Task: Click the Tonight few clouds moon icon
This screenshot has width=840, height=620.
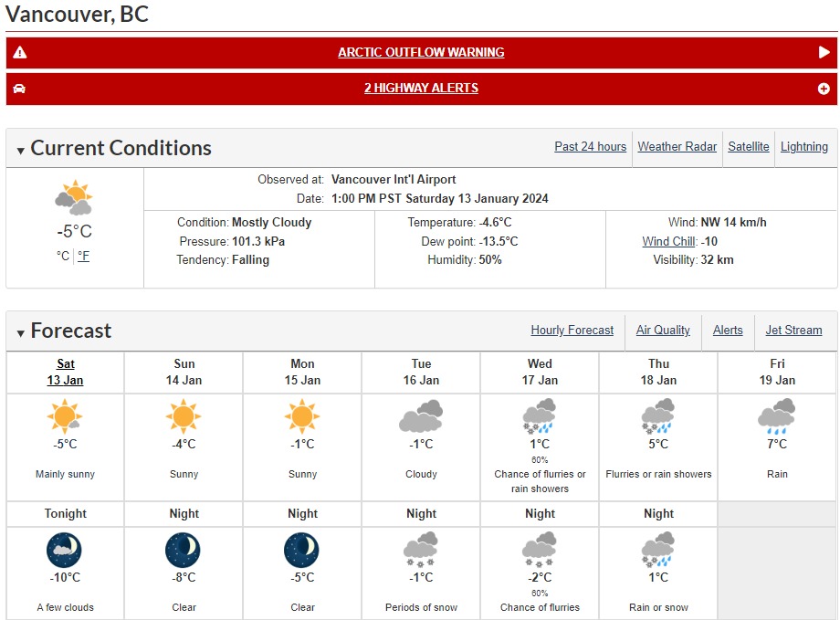Action: tap(64, 550)
